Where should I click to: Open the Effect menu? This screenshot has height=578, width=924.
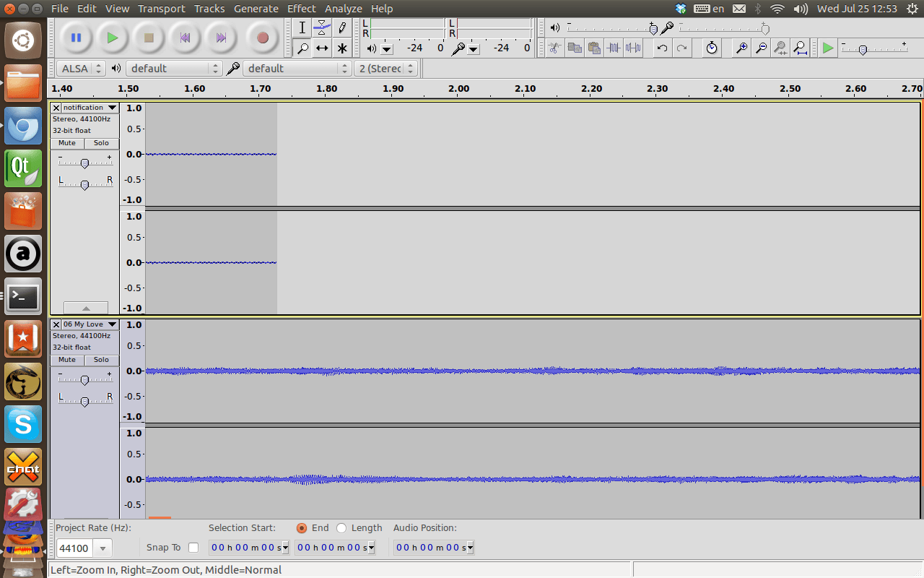pyautogui.click(x=301, y=9)
